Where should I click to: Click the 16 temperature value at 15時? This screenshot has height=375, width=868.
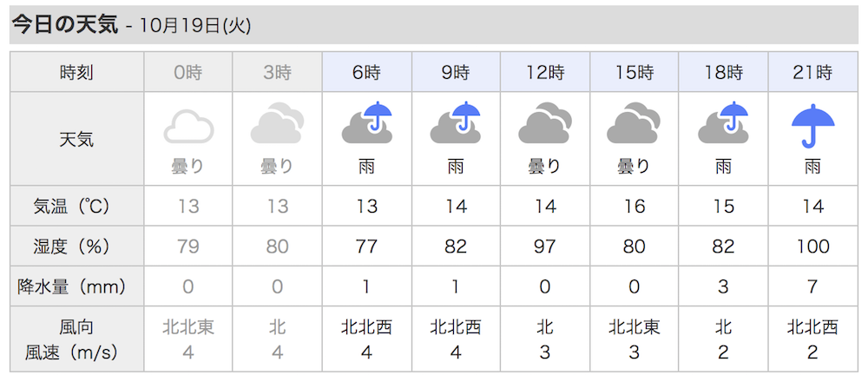coord(634,206)
